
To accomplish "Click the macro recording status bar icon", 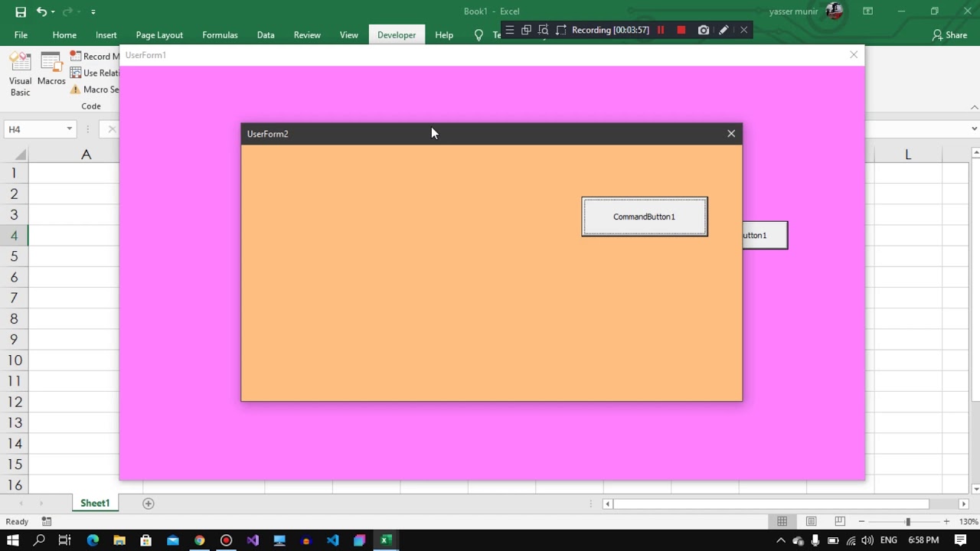I will coord(47,521).
